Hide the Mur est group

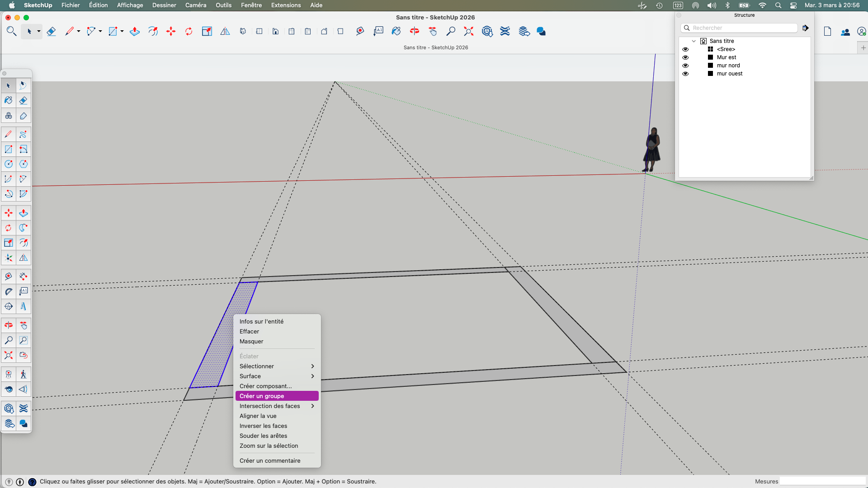click(685, 57)
